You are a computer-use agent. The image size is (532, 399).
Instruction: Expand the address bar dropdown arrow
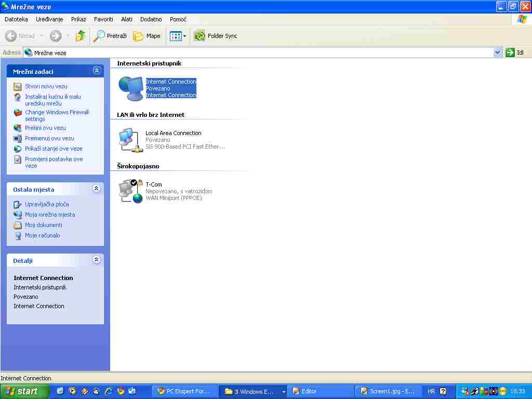pos(497,52)
